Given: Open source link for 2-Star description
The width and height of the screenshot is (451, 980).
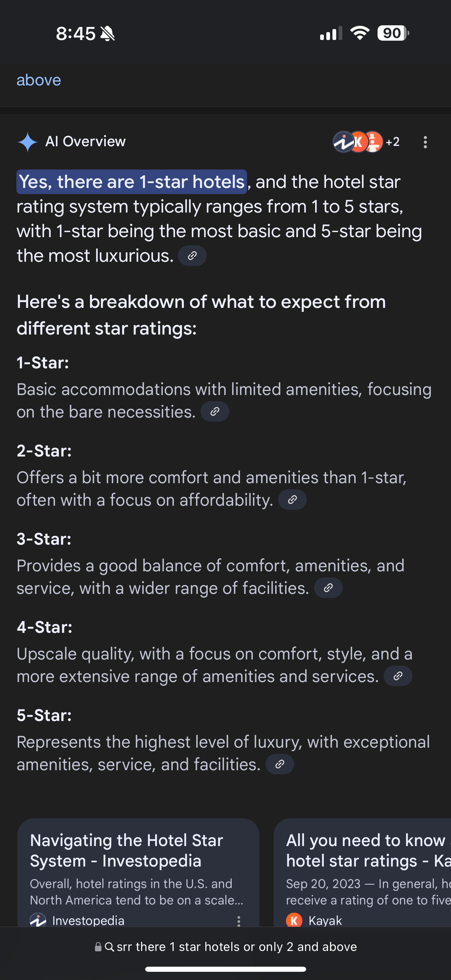Looking at the screenshot, I should pos(292,500).
